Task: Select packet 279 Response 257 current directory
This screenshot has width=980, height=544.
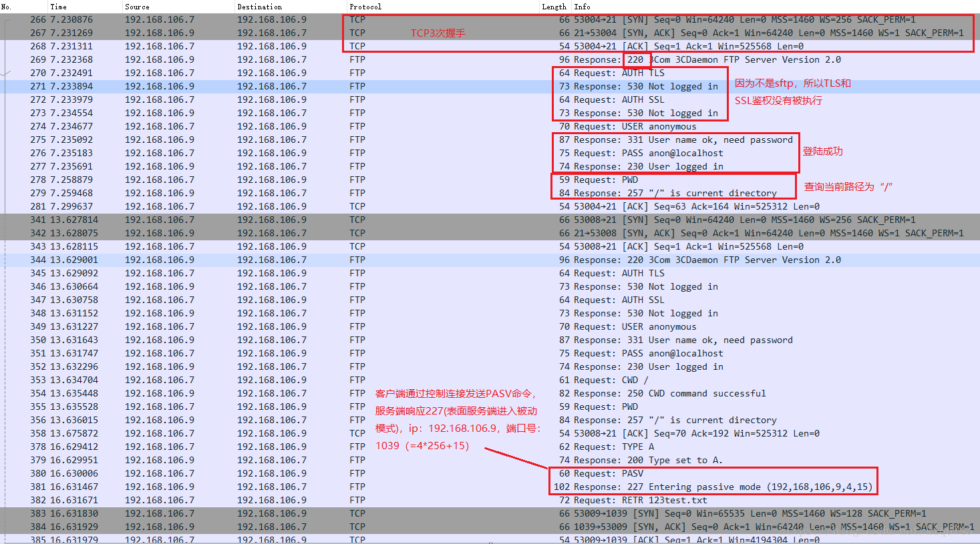Action: (x=490, y=193)
